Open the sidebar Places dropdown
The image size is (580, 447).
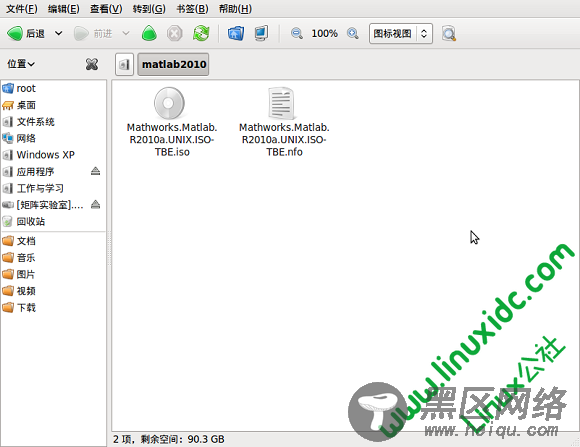pos(21,64)
